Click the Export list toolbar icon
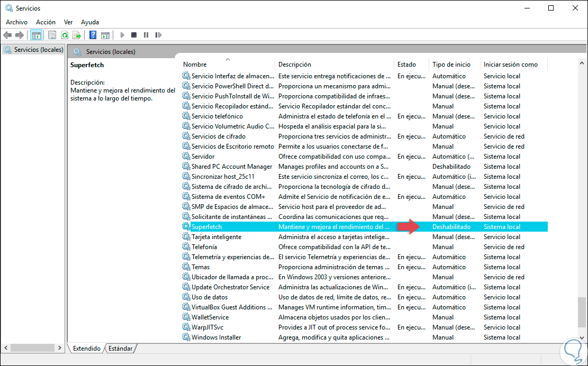This screenshot has width=588, height=366. pyautogui.click(x=77, y=35)
